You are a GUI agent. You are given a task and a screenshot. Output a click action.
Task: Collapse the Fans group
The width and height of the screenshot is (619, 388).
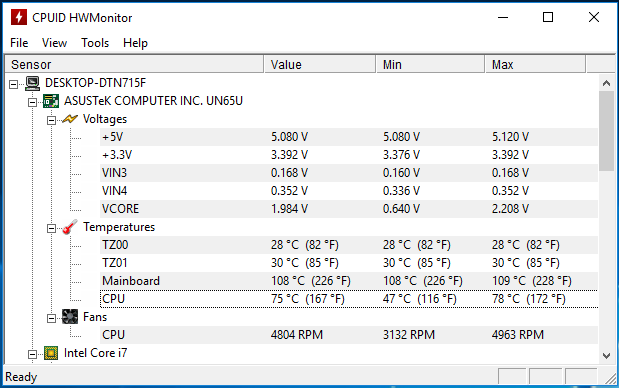click(x=51, y=318)
